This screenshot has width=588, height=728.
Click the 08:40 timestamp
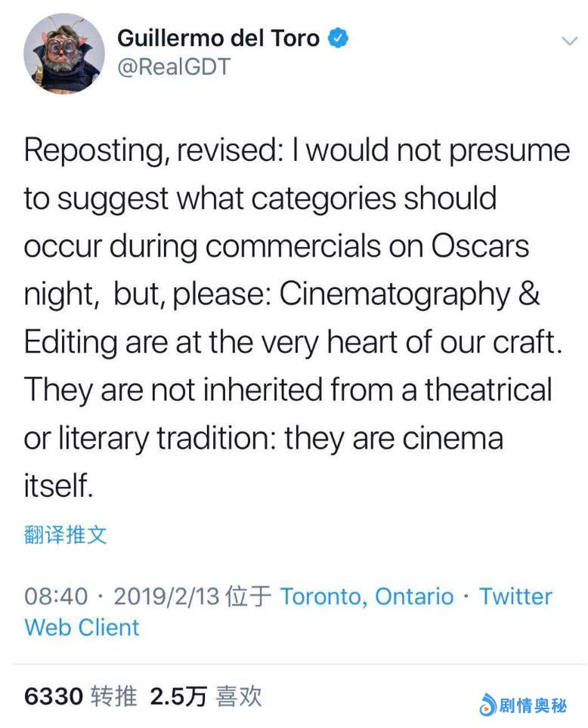tap(56, 597)
